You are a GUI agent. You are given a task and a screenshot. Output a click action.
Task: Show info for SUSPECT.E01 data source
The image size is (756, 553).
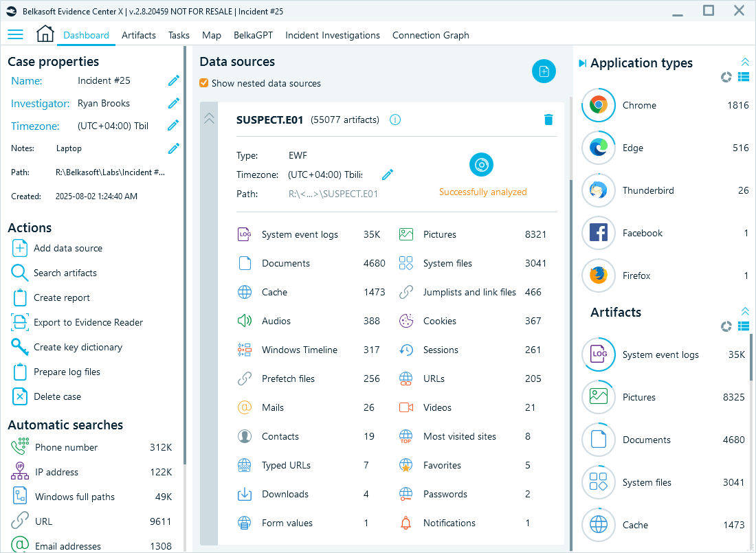point(395,120)
